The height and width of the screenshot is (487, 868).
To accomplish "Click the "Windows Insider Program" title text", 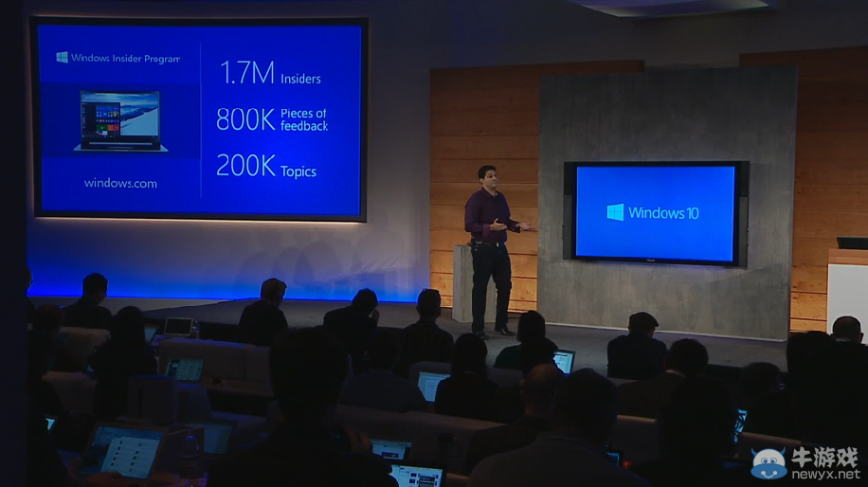I will pyautogui.click(x=126, y=58).
